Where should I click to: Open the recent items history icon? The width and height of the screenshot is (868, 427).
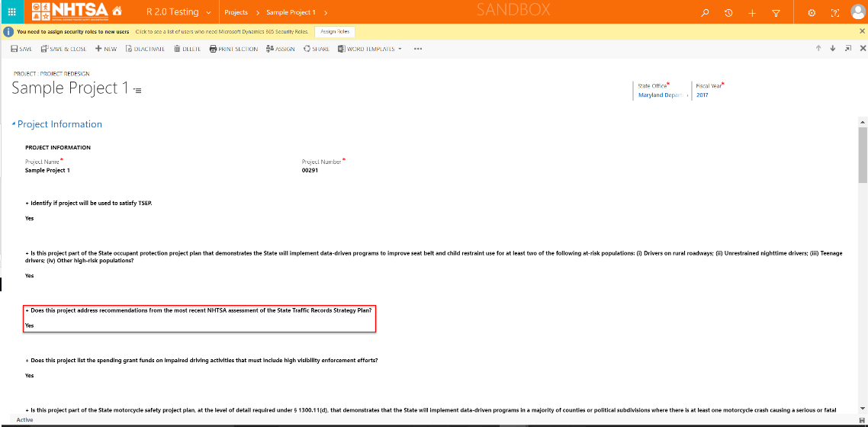(728, 13)
